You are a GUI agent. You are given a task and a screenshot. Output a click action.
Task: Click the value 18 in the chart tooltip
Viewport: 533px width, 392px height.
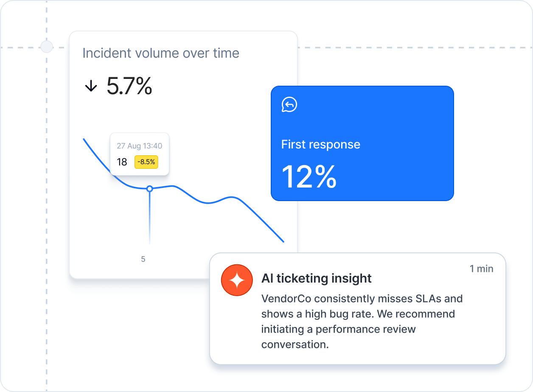(x=122, y=162)
